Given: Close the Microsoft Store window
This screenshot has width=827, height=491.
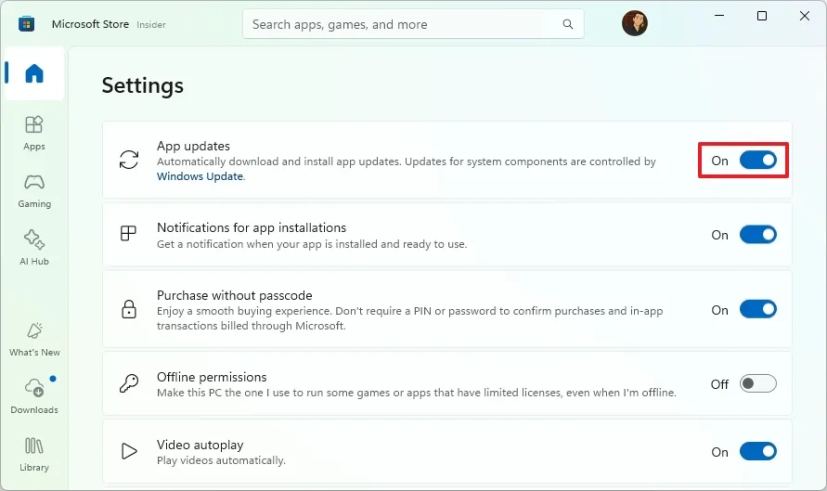Looking at the screenshot, I should tap(804, 16).
